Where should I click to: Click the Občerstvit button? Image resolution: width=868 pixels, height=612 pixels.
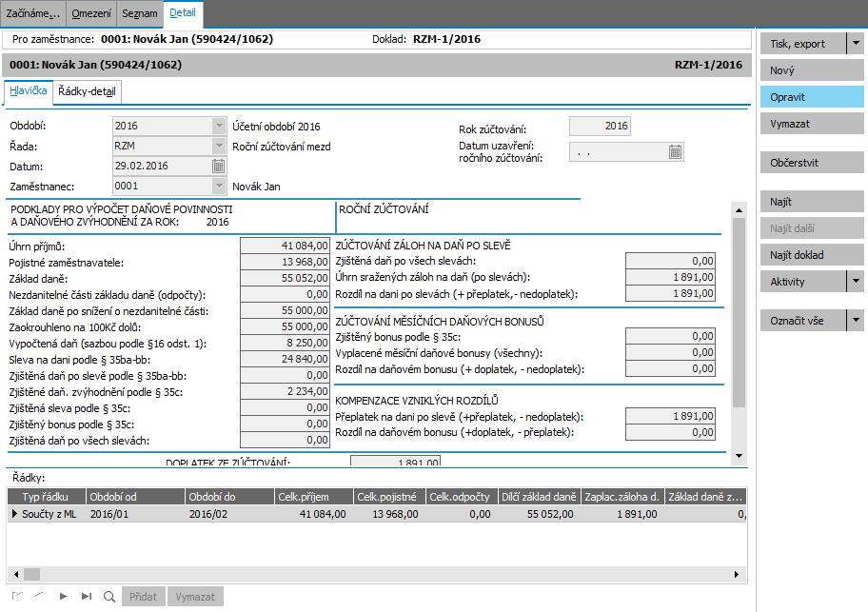pyautogui.click(x=812, y=163)
